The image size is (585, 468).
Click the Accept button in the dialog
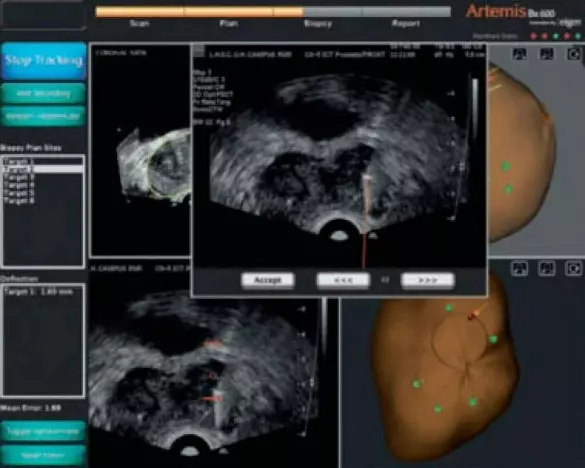(268, 280)
